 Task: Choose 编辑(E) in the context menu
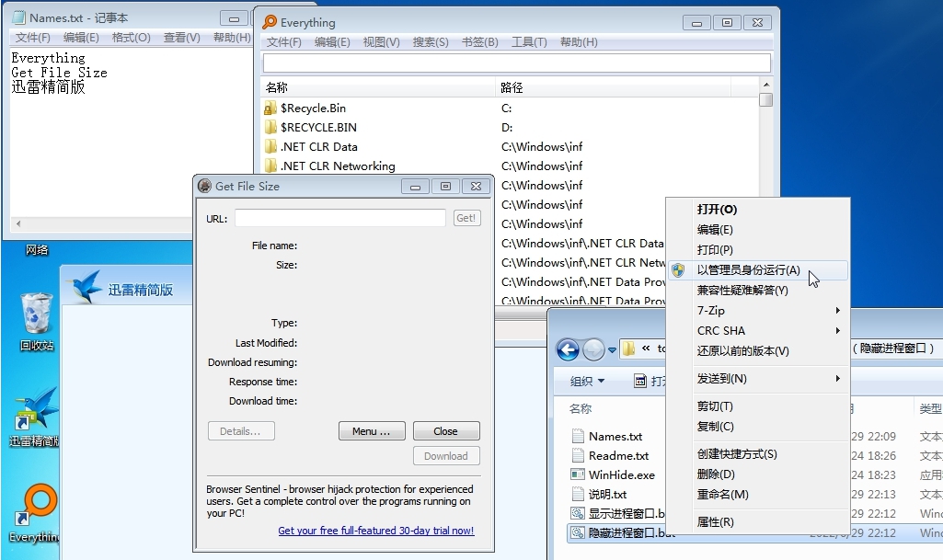click(x=759, y=230)
